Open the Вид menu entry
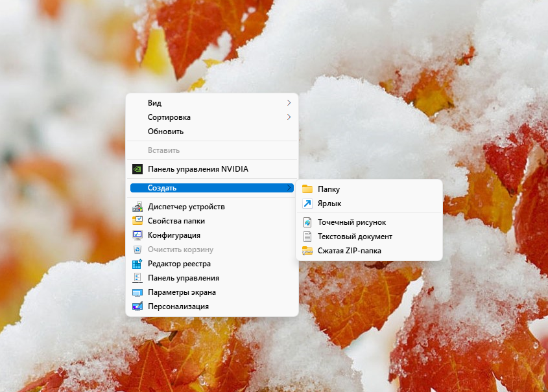 pyautogui.click(x=212, y=103)
